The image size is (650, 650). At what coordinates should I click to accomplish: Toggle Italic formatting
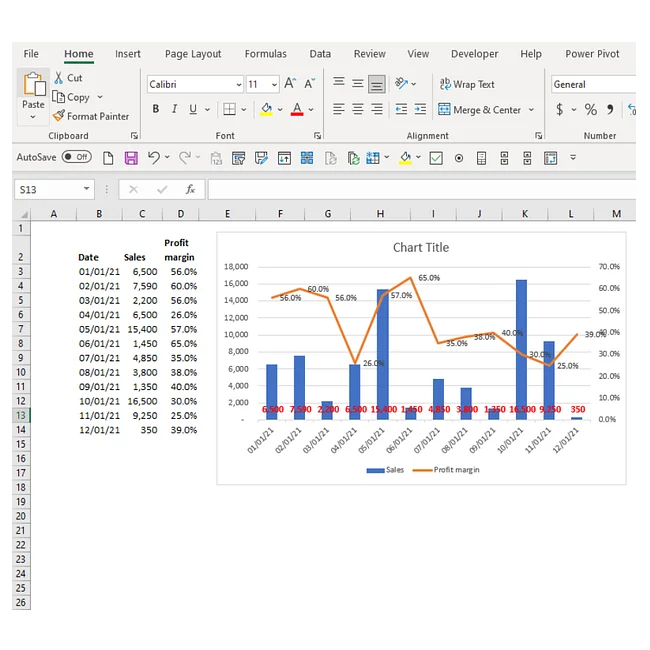(x=175, y=109)
